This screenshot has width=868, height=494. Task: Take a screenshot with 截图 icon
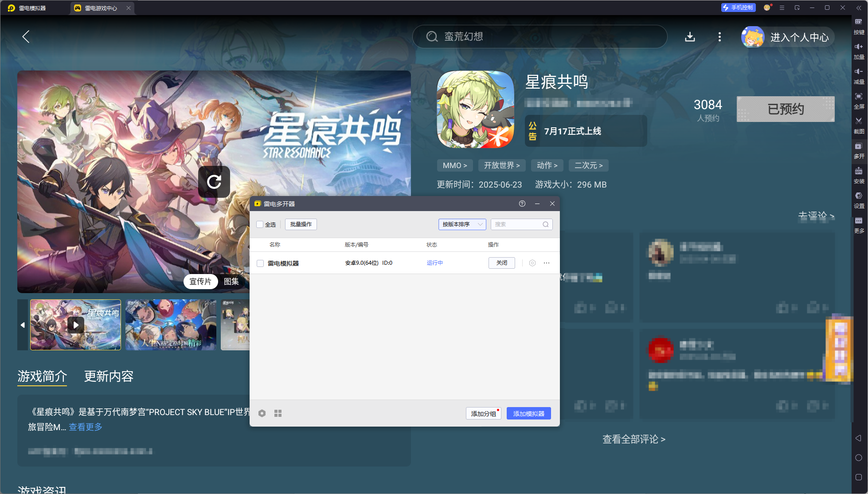pyautogui.click(x=859, y=126)
